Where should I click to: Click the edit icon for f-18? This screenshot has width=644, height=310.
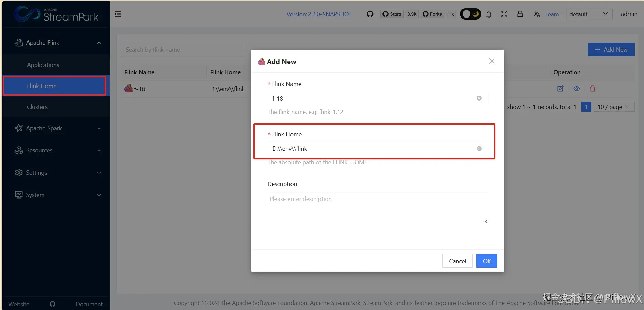560,89
